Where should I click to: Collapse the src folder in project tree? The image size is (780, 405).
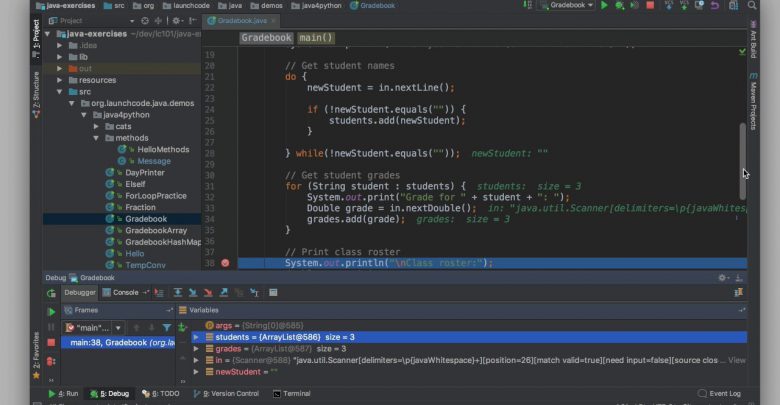(60, 92)
